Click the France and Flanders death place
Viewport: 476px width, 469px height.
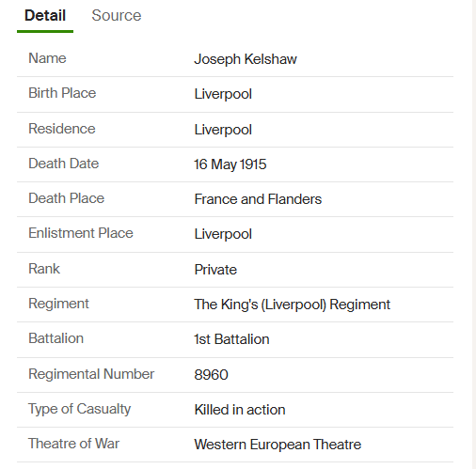258,199
